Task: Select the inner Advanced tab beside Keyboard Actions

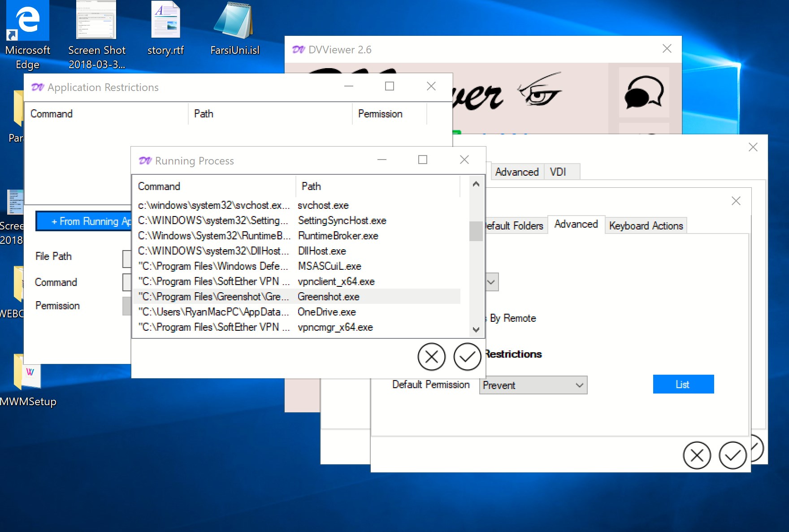Action: coord(576,224)
